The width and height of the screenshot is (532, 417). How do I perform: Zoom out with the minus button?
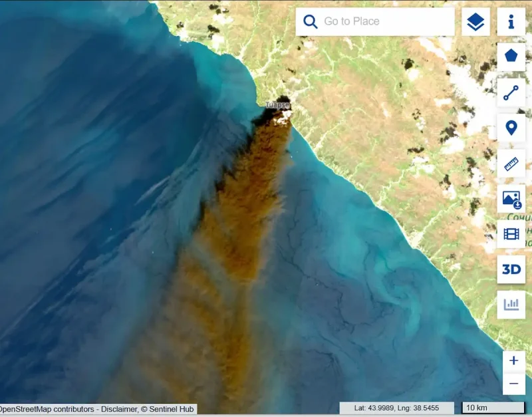(x=513, y=384)
